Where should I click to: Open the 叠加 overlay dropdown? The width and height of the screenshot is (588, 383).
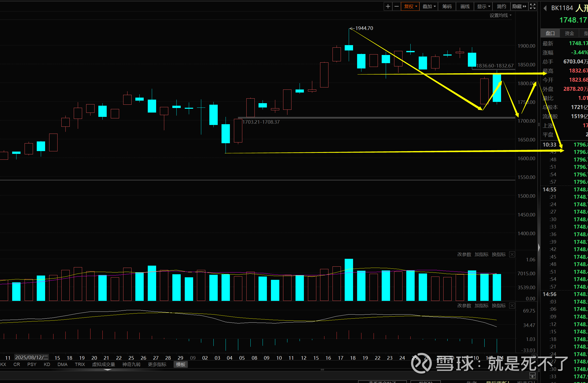[429, 6]
